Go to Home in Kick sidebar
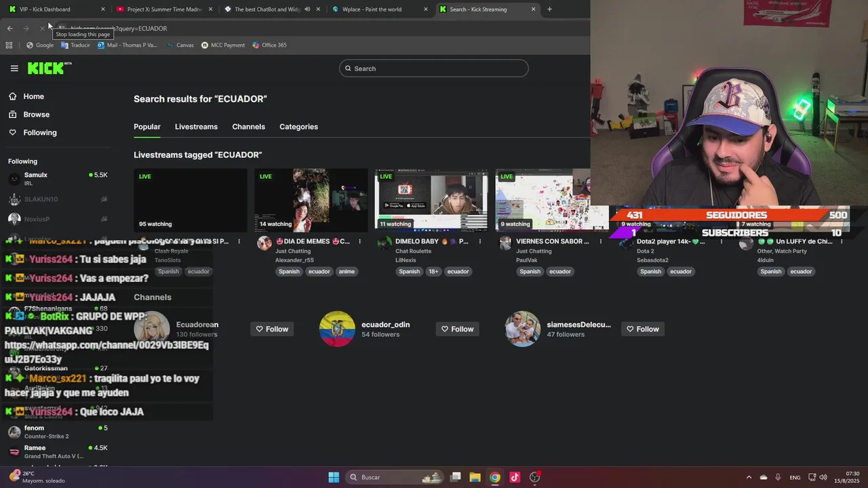 coord(26,96)
